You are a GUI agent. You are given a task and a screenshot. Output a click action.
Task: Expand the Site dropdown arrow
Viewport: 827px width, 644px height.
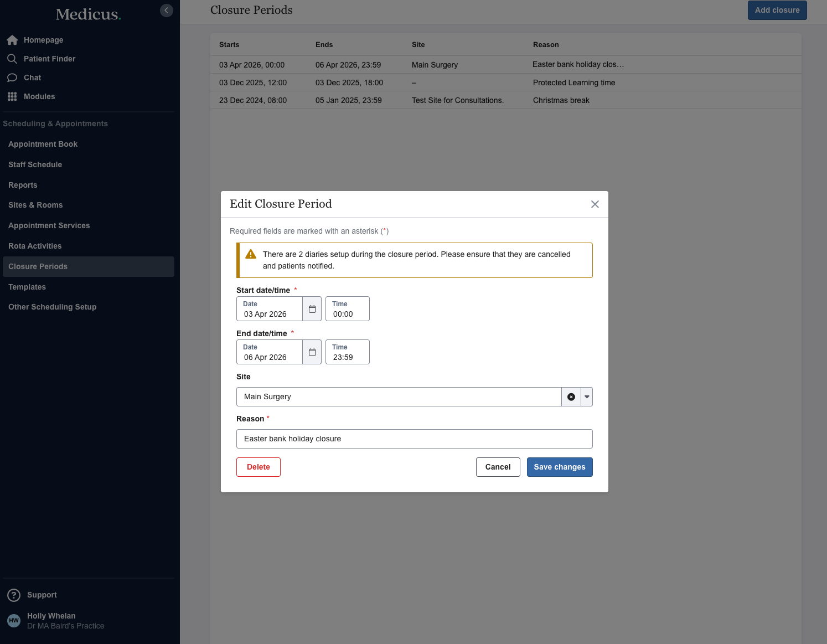pyautogui.click(x=587, y=397)
